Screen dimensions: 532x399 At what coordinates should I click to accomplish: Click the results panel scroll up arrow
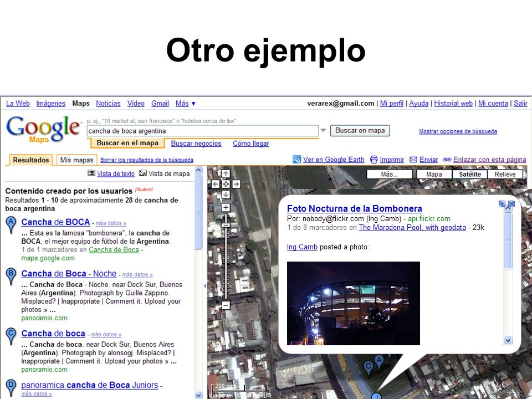pos(198,170)
